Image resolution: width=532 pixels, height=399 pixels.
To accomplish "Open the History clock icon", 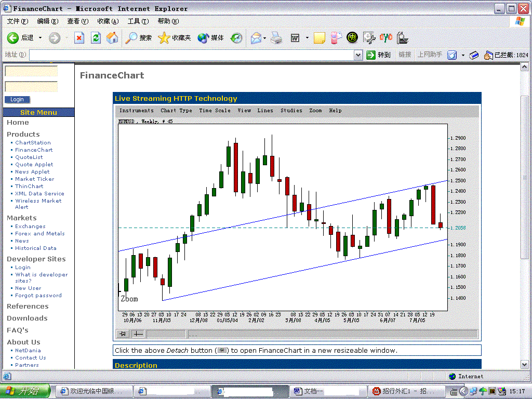I will (236, 37).
